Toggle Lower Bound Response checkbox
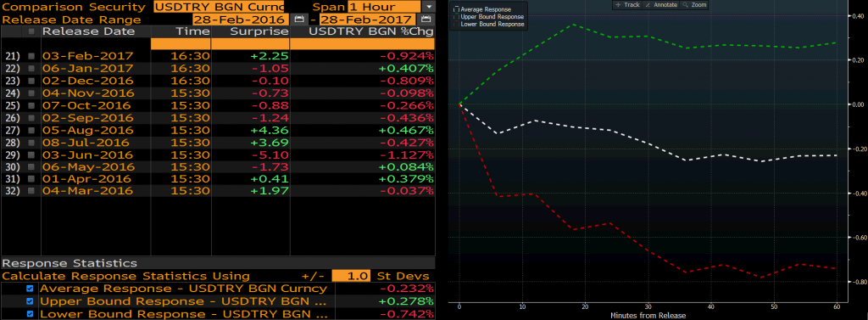Image resolution: width=868 pixels, height=320 pixels. (x=30, y=314)
